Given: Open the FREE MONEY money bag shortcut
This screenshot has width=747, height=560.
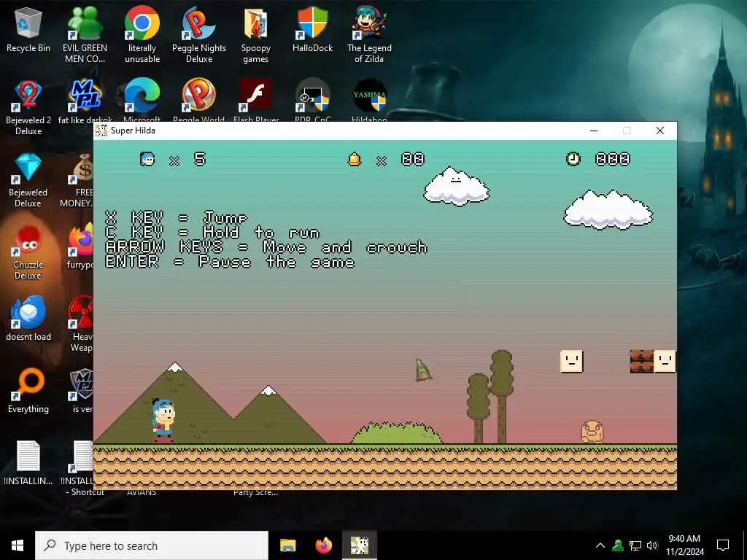Looking at the screenshot, I should [x=81, y=180].
